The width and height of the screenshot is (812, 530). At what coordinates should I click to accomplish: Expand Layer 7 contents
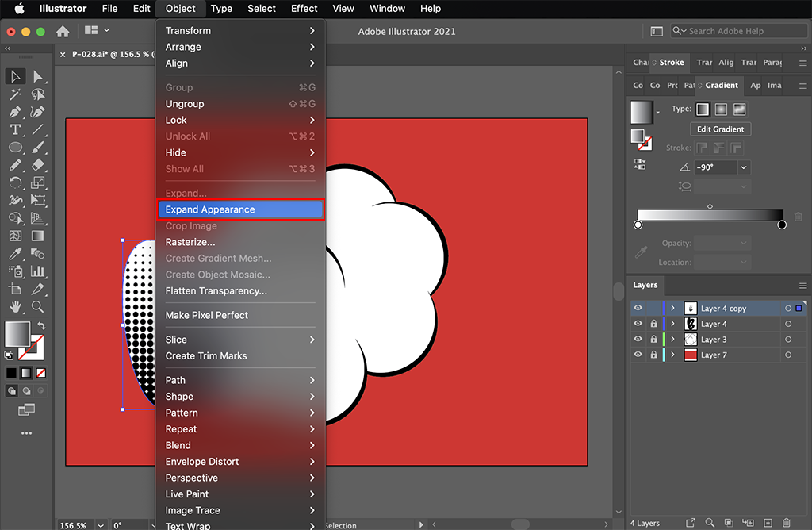[672, 355]
